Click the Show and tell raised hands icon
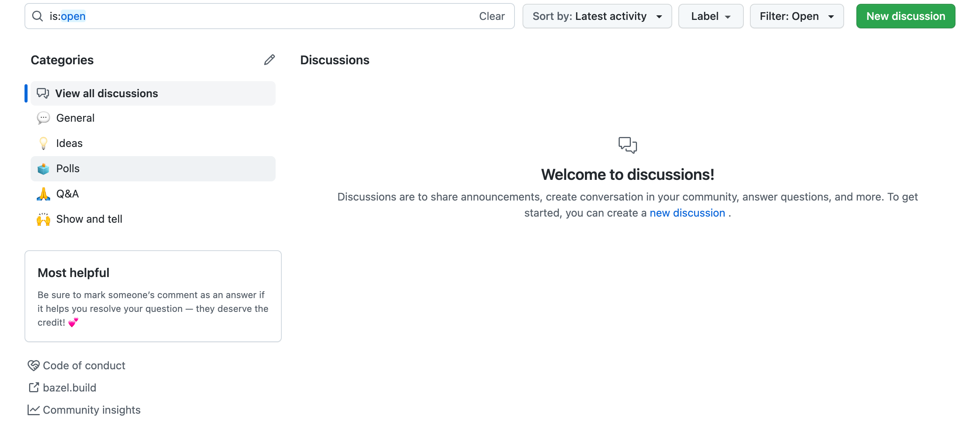980x424 pixels. point(43,219)
